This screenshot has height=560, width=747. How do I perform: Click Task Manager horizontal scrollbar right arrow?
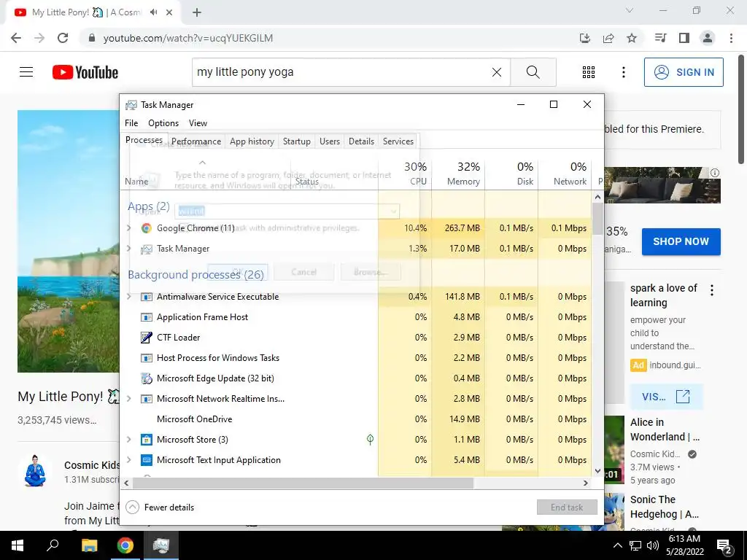pyautogui.click(x=586, y=483)
